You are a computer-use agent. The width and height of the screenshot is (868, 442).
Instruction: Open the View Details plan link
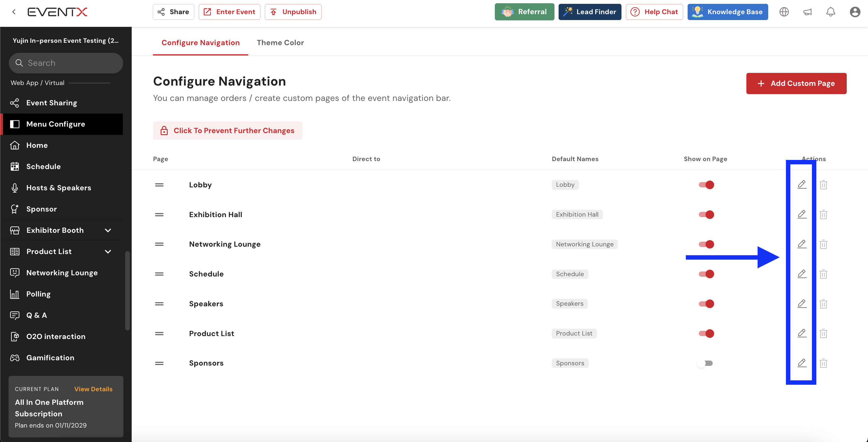click(93, 389)
